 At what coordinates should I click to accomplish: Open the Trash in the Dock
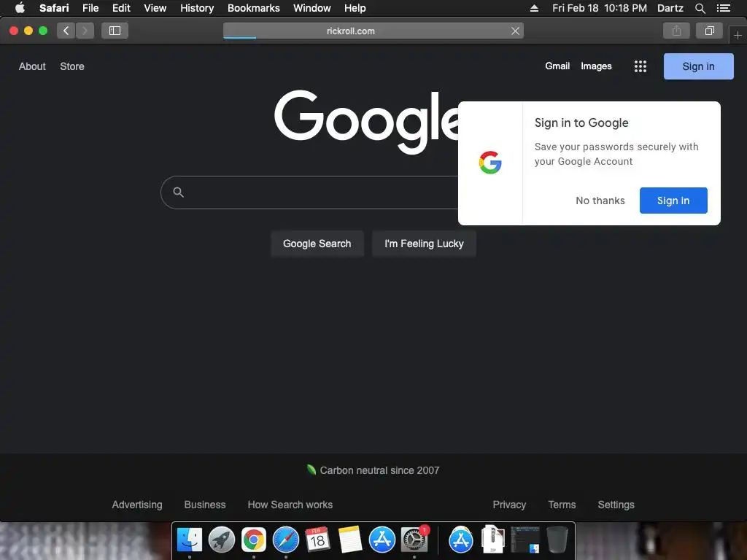pyautogui.click(x=557, y=540)
